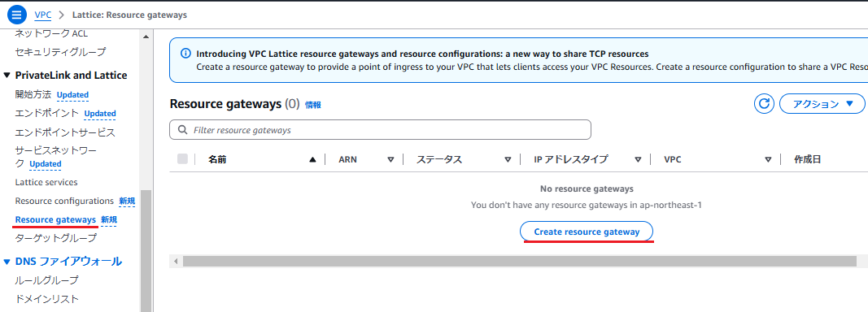Click the Create resource gateway button
Screen dimensions: 868x312
[587, 232]
